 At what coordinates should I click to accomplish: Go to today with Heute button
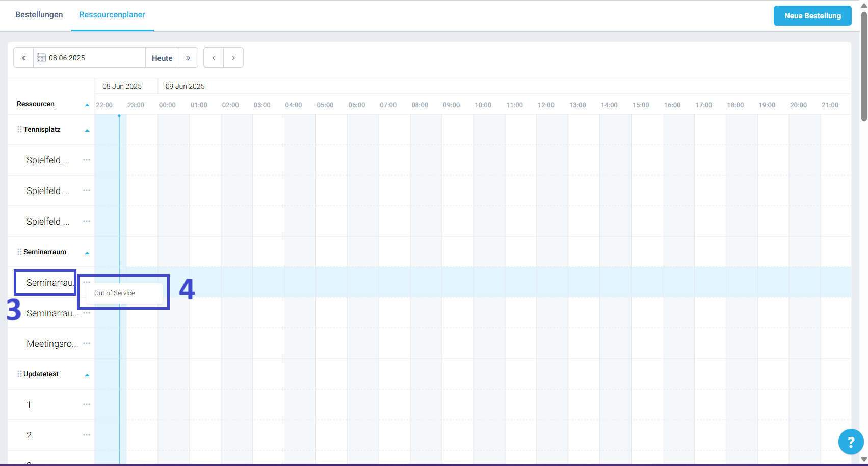pyautogui.click(x=162, y=58)
